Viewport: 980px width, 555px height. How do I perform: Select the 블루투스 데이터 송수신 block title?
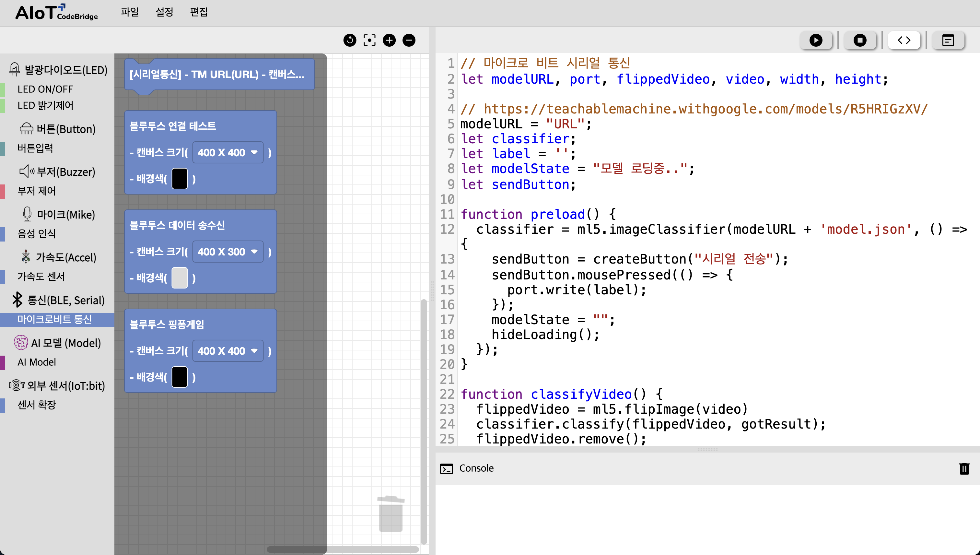point(177,225)
